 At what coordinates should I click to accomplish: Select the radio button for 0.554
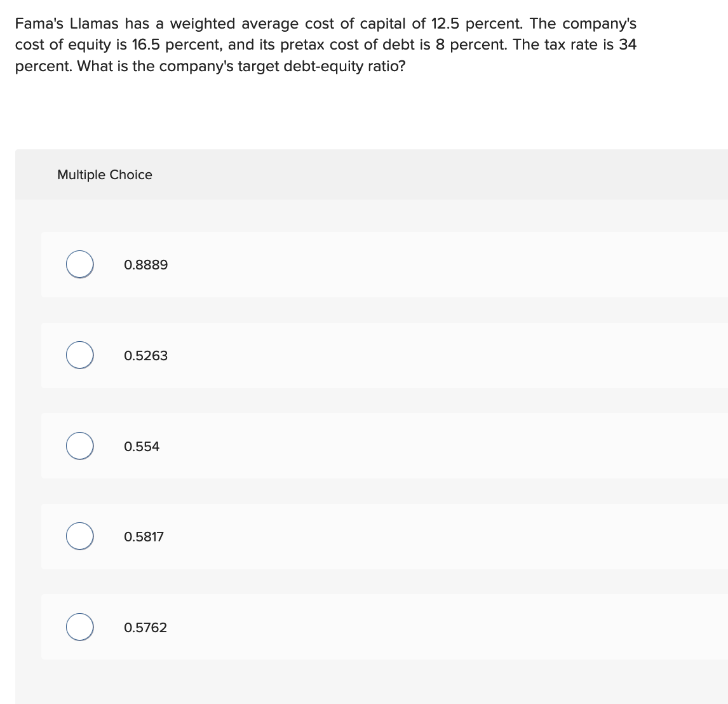click(x=79, y=445)
